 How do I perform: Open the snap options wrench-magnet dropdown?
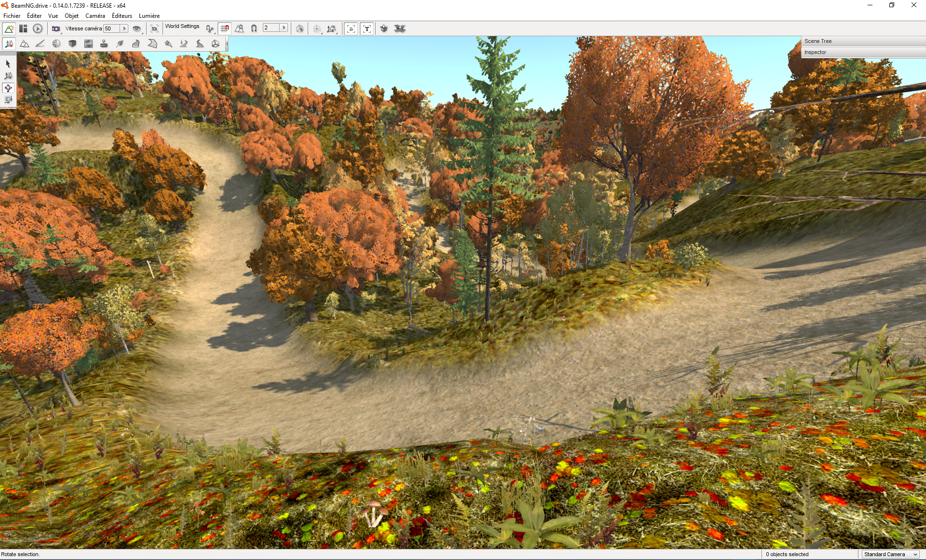pos(210,29)
